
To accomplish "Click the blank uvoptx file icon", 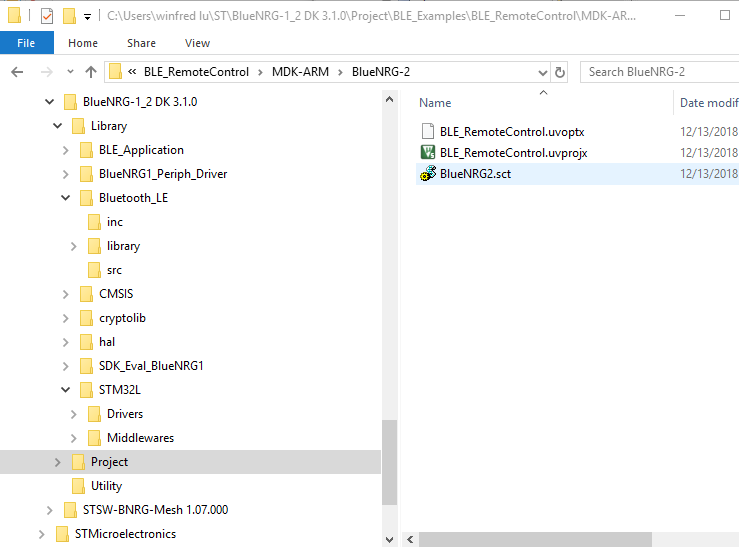I will coord(427,131).
